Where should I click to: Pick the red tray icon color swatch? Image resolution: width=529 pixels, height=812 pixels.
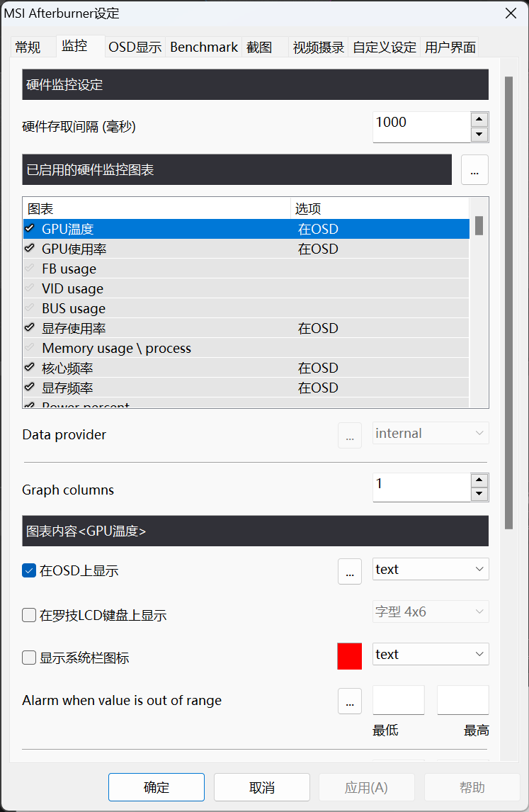point(349,656)
